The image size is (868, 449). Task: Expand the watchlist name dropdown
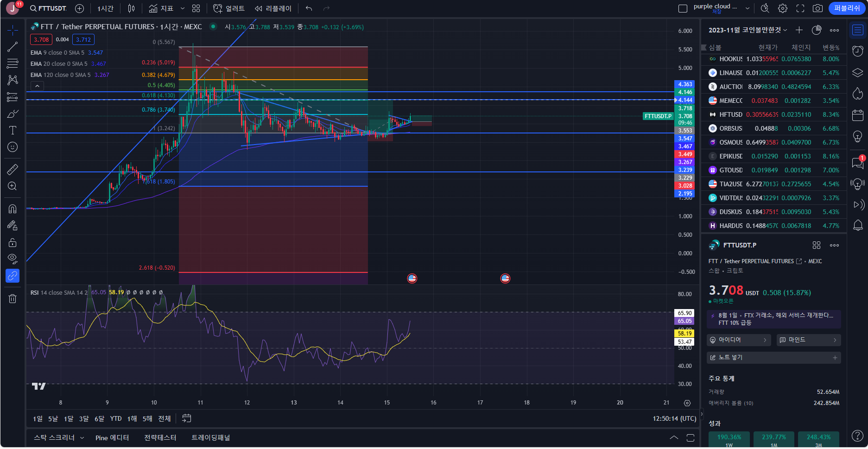click(x=748, y=30)
